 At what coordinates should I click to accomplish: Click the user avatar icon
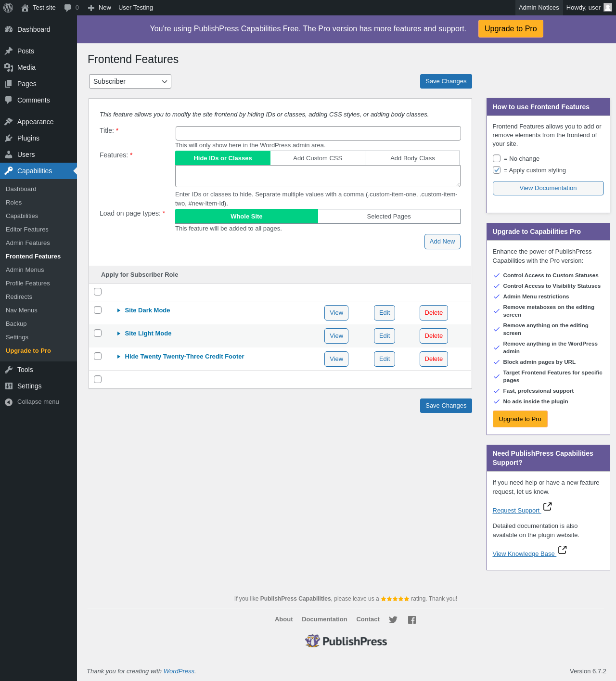coord(608,7)
